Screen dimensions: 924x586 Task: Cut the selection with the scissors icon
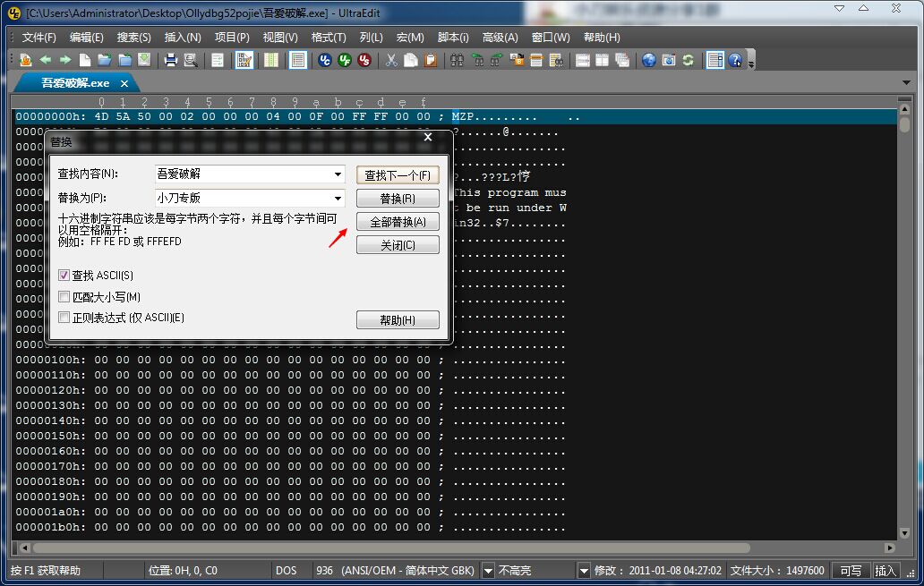point(391,60)
